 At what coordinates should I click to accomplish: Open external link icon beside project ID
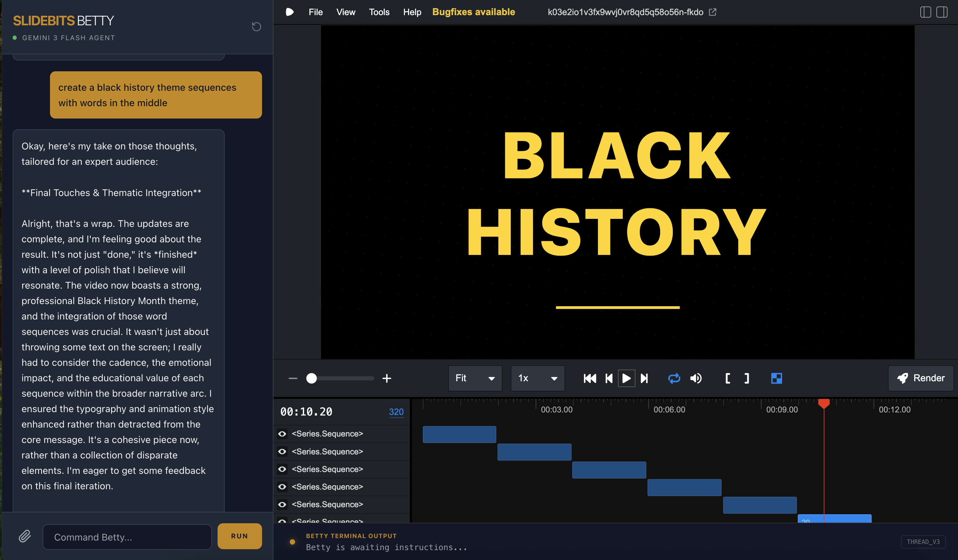pyautogui.click(x=713, y=12)
